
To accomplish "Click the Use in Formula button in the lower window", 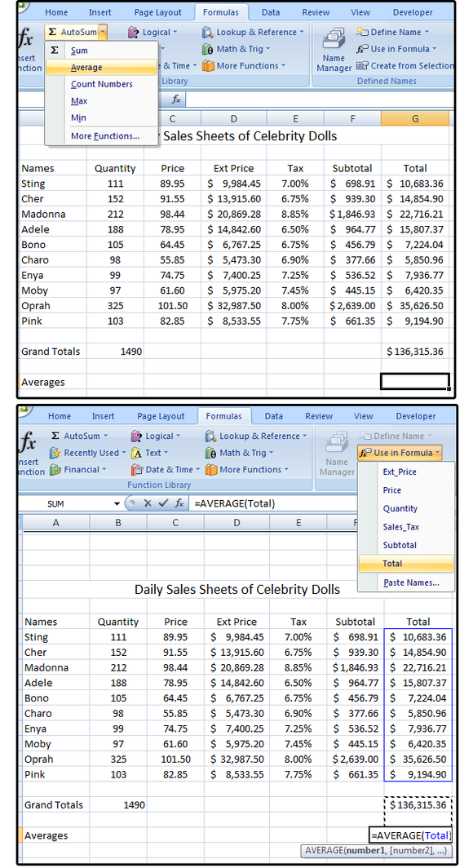I will [x=400, y=453].
